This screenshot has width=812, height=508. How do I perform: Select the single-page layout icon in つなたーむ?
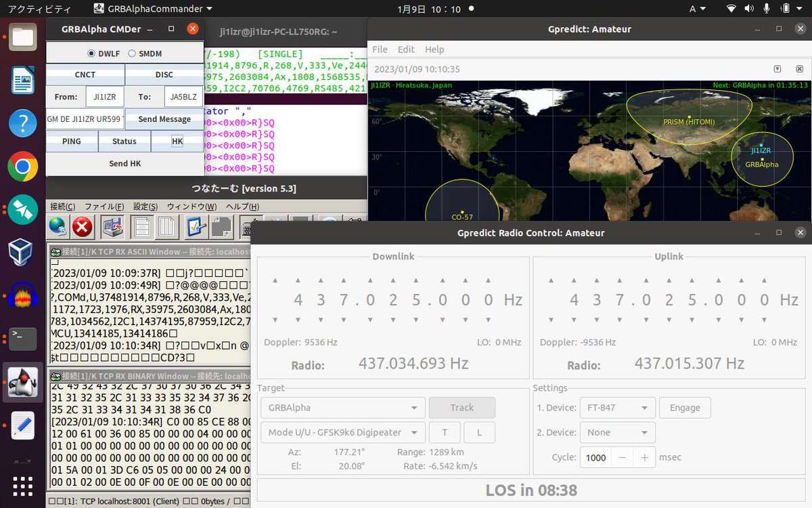[x=142, y=228]
